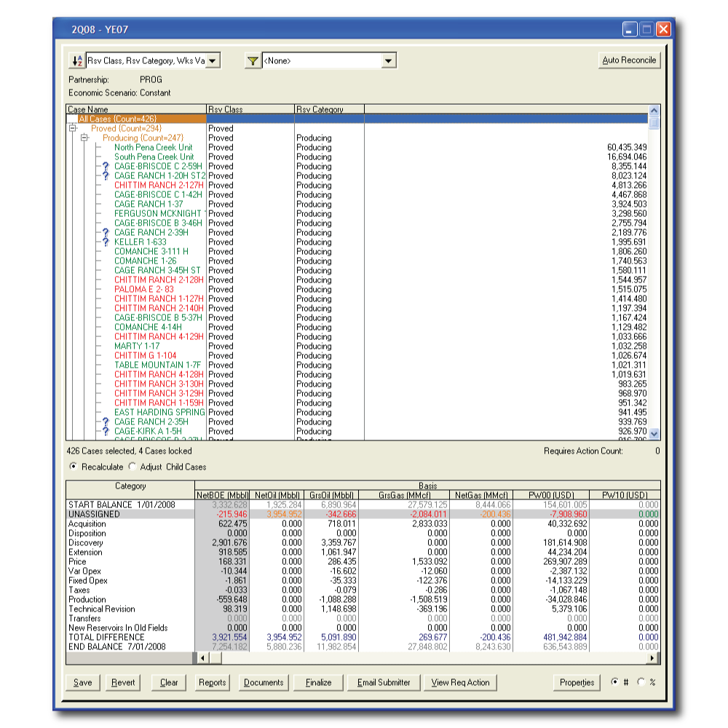728x728 pixels.
Task: Click question mark icon beside CAGE-BRISCOE C 2-59H
Action: pyautogui.click(x=106, y=166)
